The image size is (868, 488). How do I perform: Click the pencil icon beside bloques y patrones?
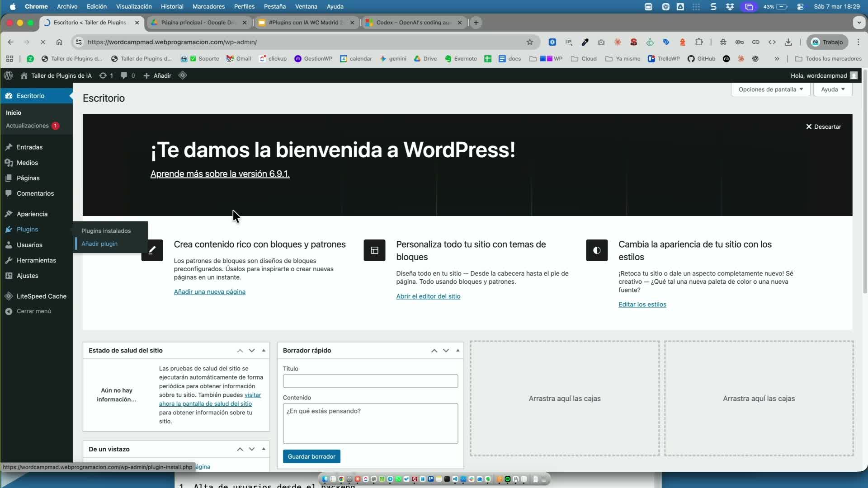[152, 250]
